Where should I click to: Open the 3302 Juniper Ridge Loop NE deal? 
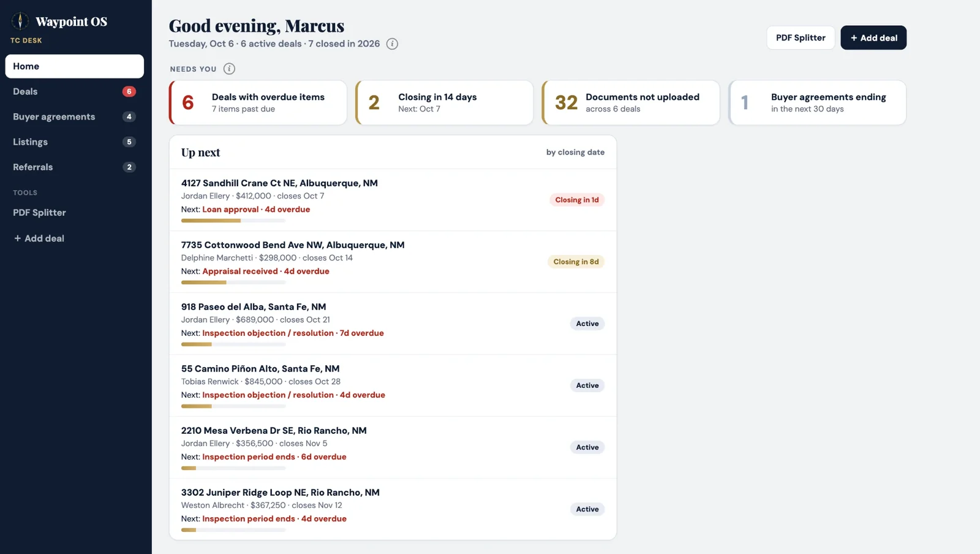tap(393, 509)
